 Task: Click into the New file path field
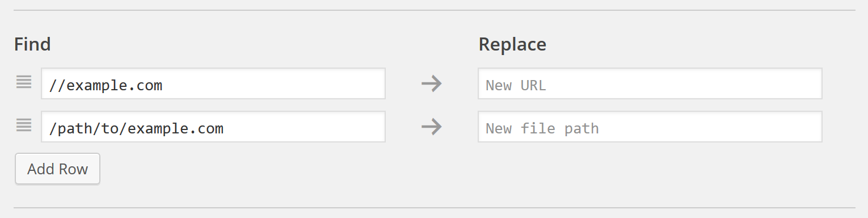(650, 127)
